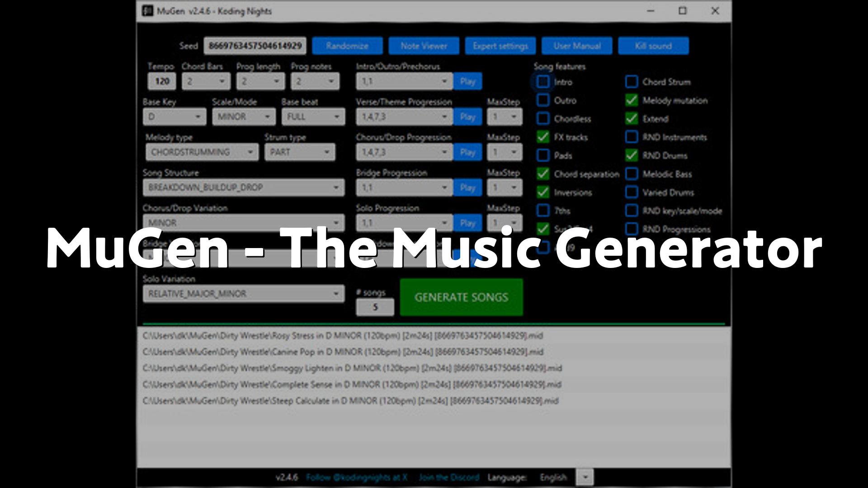The width and height of the screenshot is (868, 488).
Task: Open the Solo Variation dropdown
Action: point(244,294)
